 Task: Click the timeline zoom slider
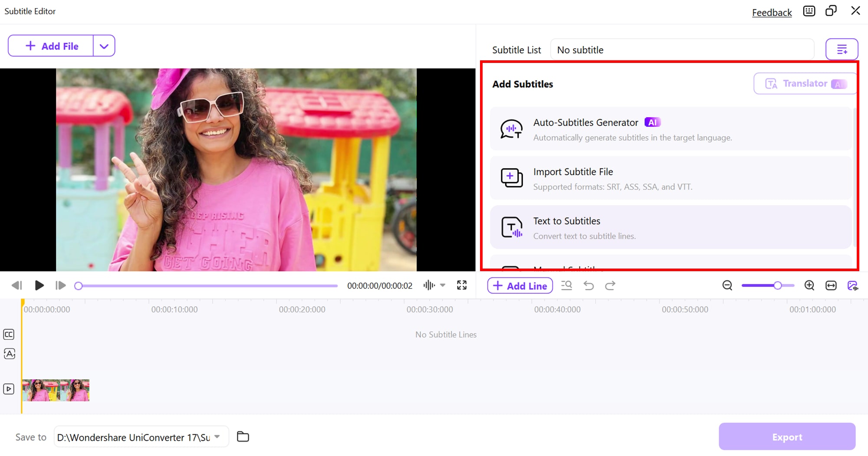(x=768, y=285)
